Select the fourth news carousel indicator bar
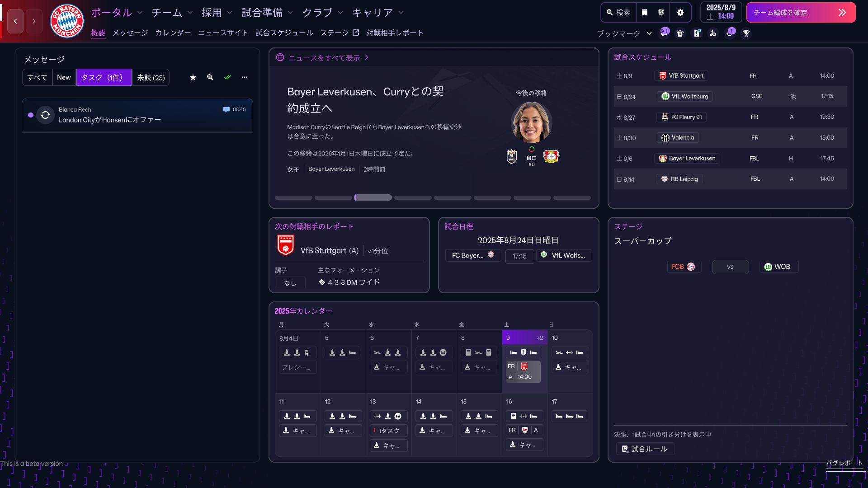Screen dimensions: 868x488 point(413,198)
